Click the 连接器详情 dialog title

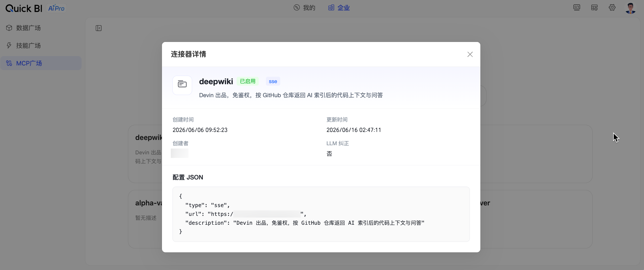189,54
